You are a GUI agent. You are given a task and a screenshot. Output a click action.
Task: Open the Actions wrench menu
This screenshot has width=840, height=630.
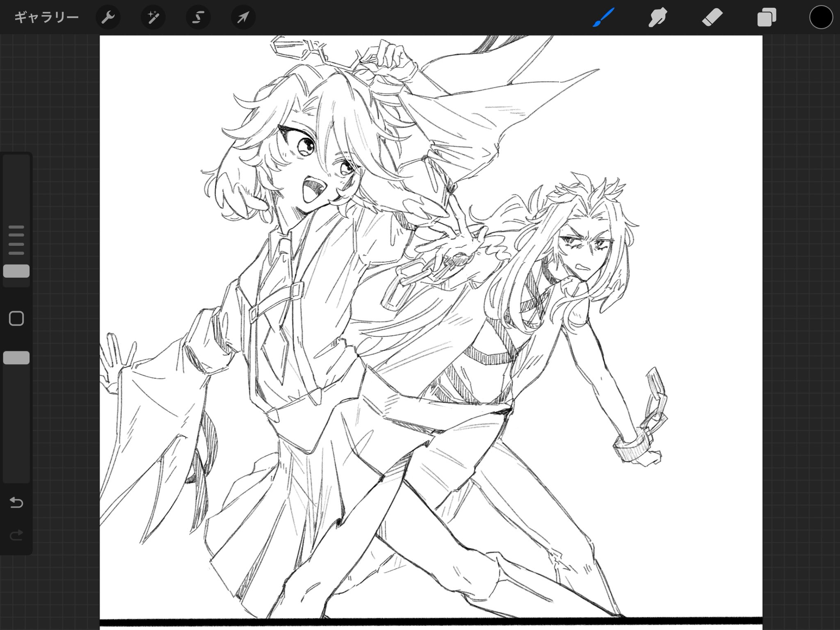point(108,18)
